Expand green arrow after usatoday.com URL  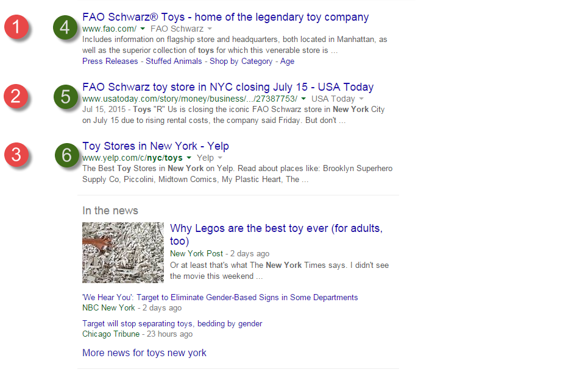pyautogui.click(x=303, y=99)
